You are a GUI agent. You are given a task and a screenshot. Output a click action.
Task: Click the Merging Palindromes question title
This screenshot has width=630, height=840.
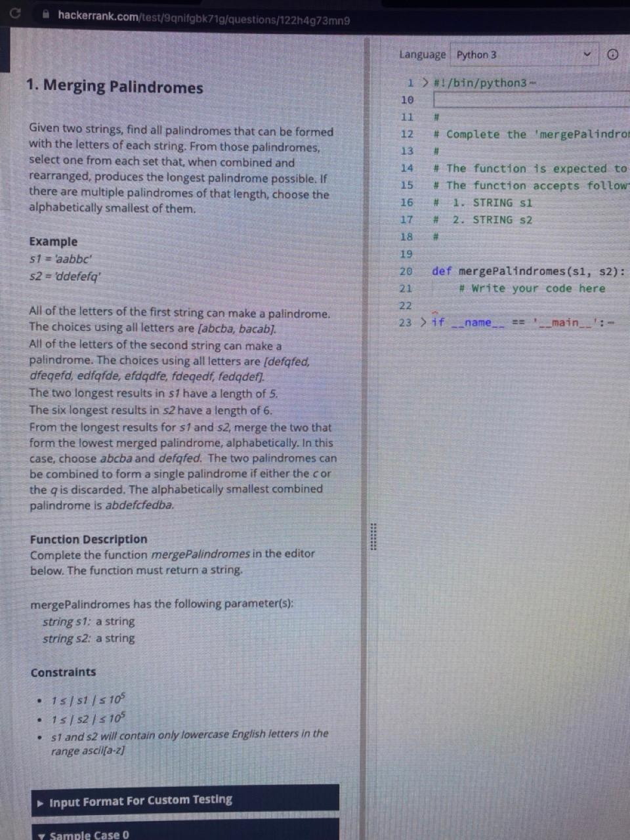click(114, 86)
